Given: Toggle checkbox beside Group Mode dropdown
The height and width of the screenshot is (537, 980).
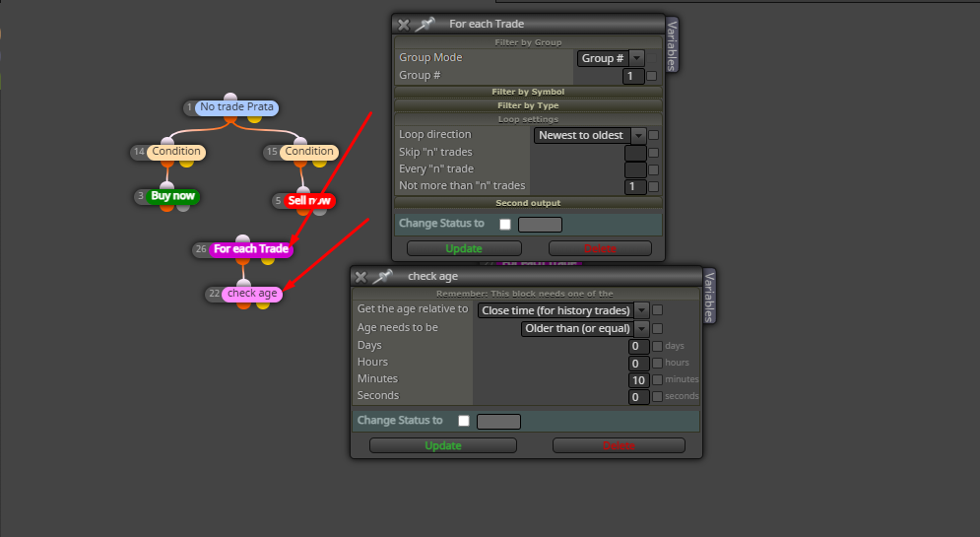Looking at the screenshot, I should 652,58.
